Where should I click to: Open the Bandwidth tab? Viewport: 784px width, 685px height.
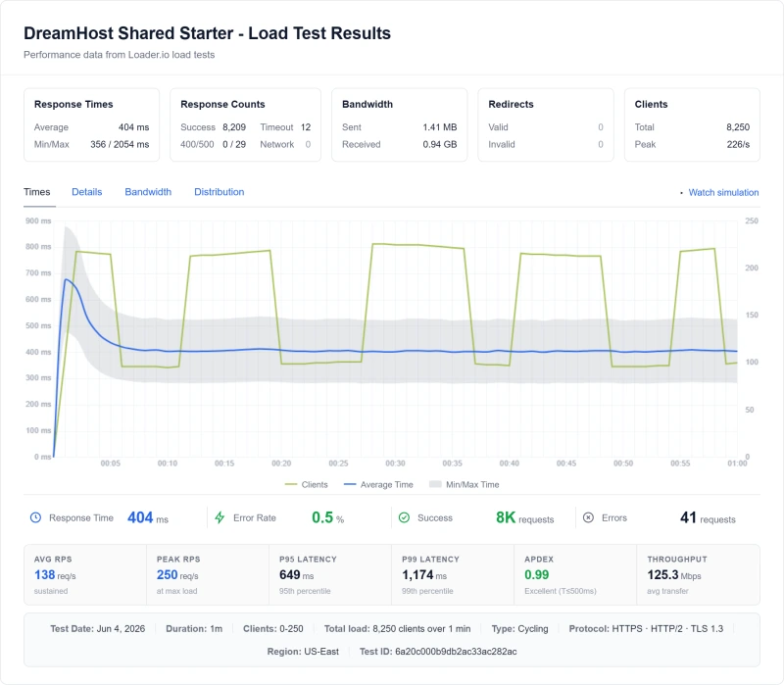(148, 192)
